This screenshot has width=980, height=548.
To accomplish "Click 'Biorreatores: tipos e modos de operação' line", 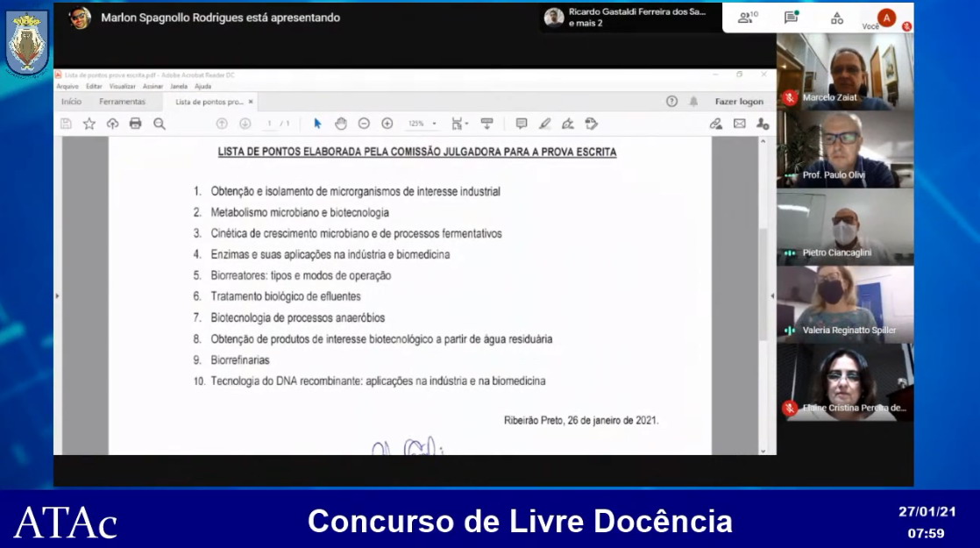I will point(301,275).
